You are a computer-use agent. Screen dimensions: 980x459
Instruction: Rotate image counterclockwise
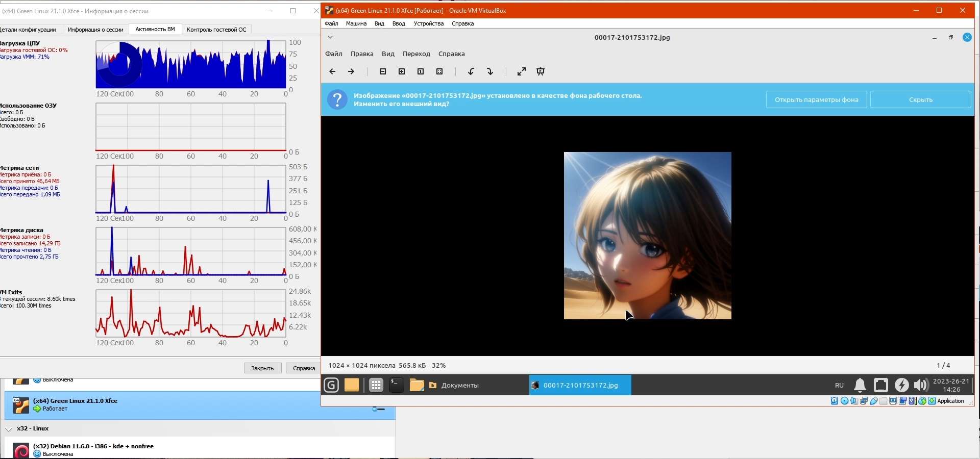(471, 72)
